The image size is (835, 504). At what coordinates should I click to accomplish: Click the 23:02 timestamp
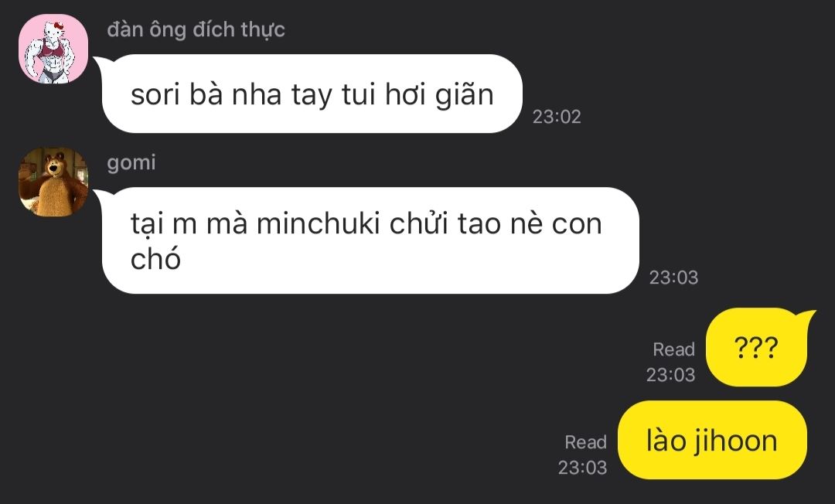click(x=557, y=117)
